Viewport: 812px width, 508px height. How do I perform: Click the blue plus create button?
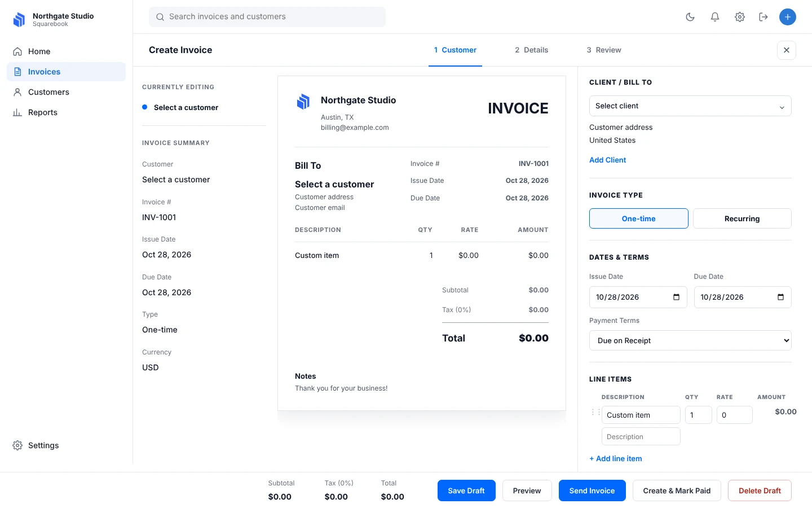788,17
